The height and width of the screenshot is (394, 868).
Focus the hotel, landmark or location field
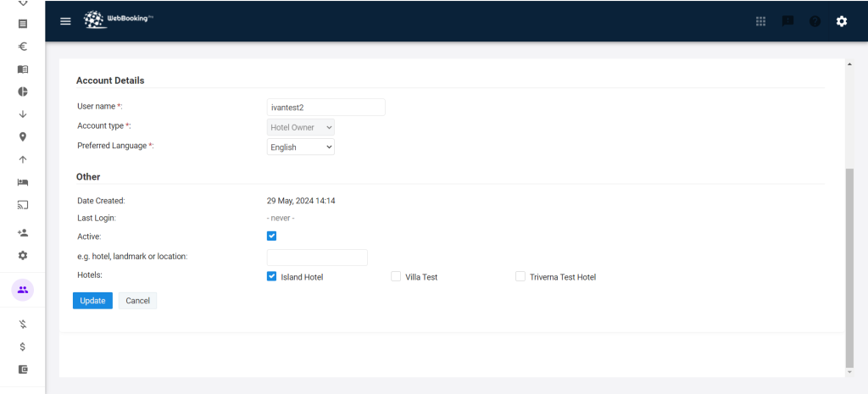pyautogui.click(x=317, y=258)
